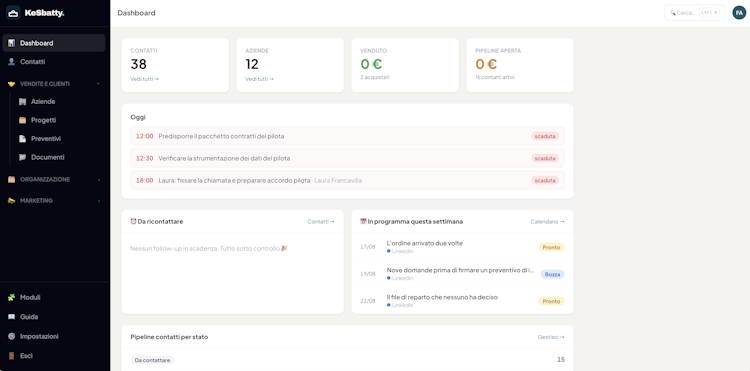The image size is (750, 371).
Task: Open Contatti in the sidebar
Action: [54, 62]
